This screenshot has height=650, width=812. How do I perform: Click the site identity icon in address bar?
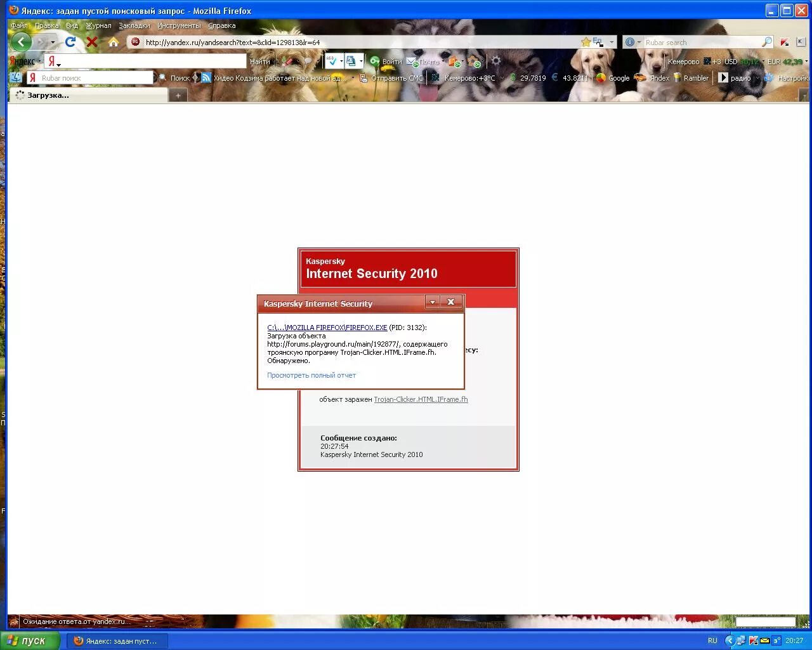click(135, 42)
